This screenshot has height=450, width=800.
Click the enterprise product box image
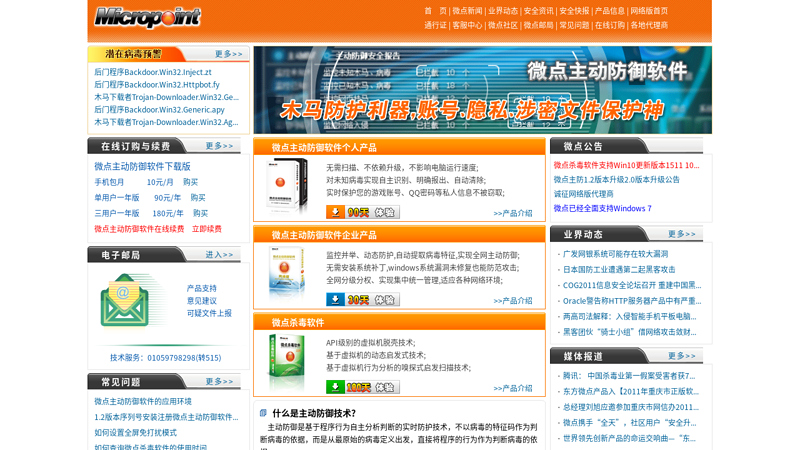pyautogui.click(x=286, y=273)
